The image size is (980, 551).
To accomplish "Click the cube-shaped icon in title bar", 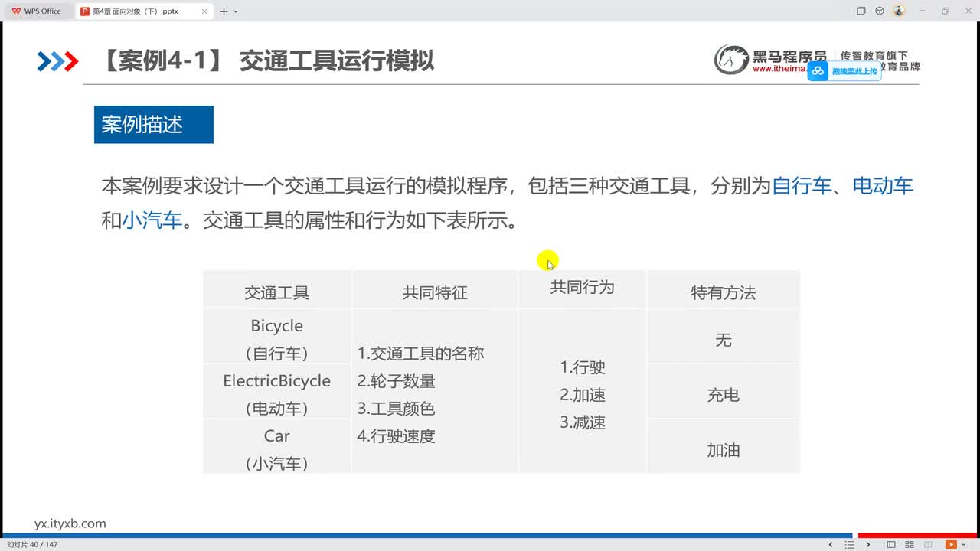I will click(880, 11).
